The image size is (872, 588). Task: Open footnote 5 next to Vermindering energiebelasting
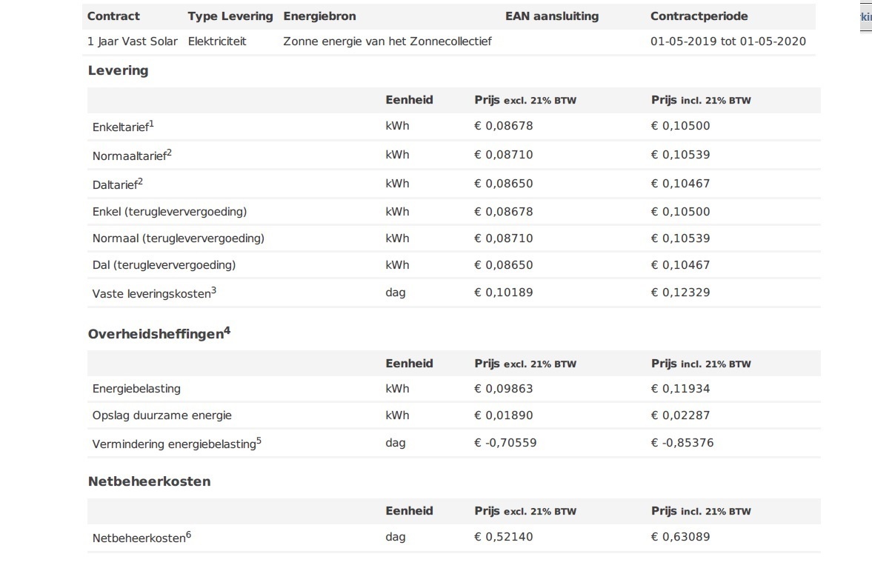(259, 441)
